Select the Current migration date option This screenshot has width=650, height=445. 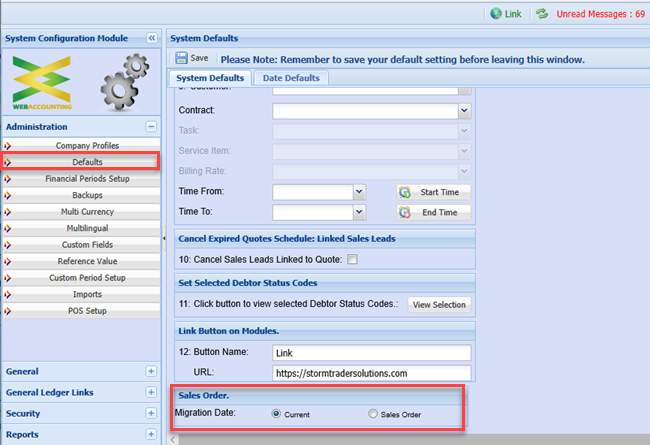coord(277,413)
